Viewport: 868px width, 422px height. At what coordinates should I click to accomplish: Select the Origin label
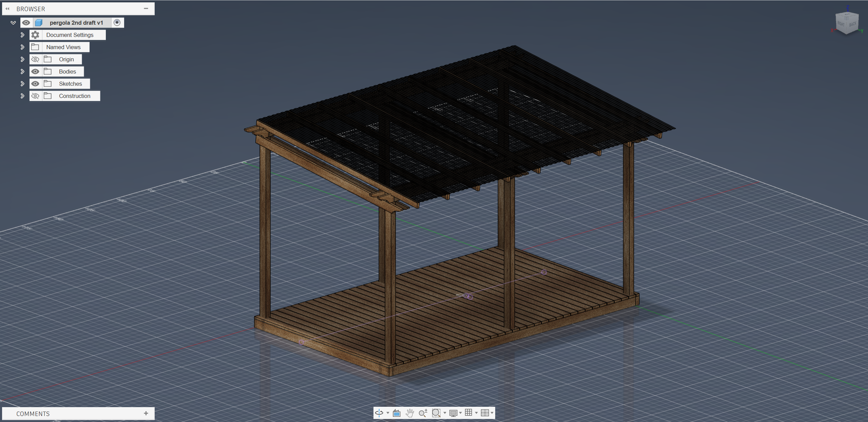click(66, 59)
